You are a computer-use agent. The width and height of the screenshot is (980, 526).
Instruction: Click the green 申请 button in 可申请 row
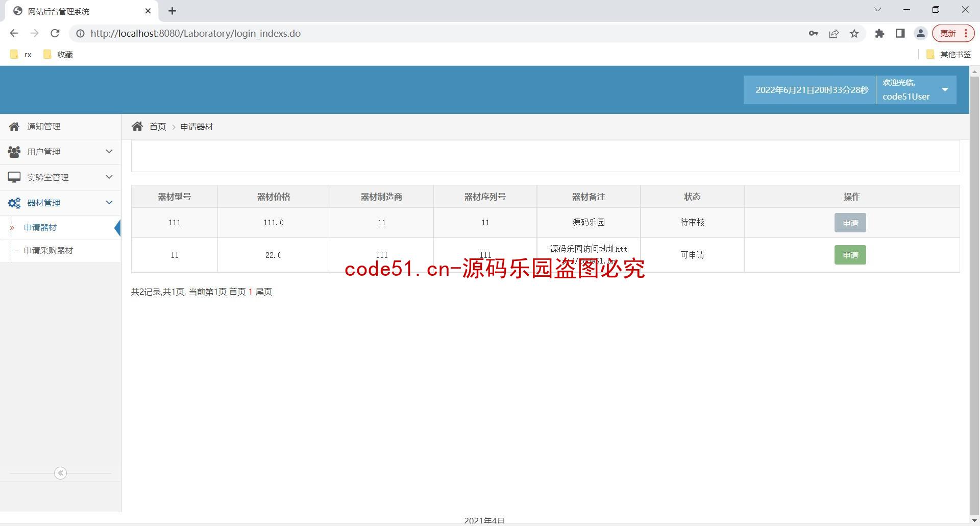[x=850, y=255]
